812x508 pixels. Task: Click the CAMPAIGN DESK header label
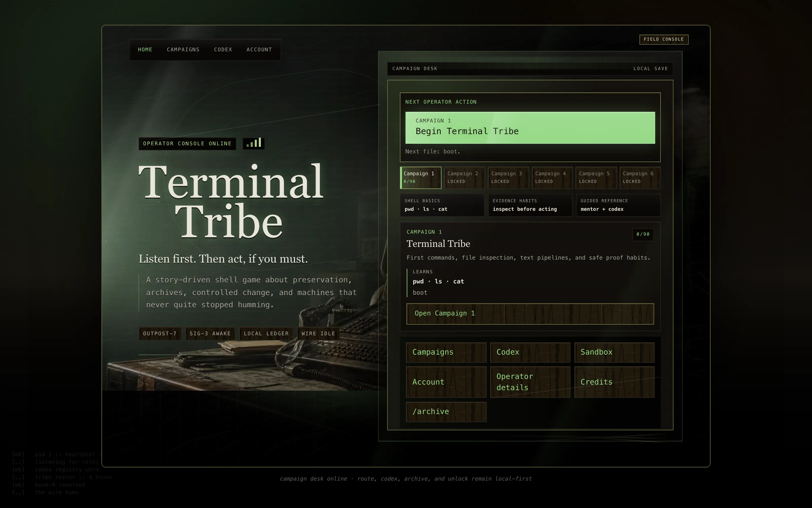(x=415, y=69)
